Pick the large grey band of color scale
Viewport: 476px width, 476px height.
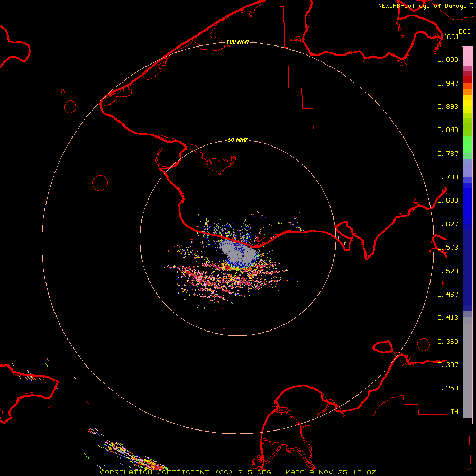467,368
